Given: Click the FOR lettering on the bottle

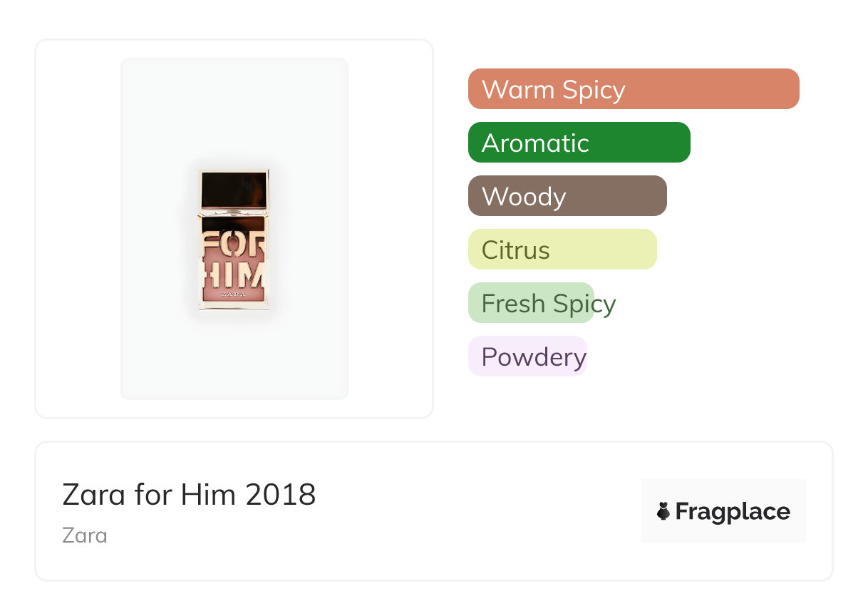Looking at the screenshot, I should (232, 245).
